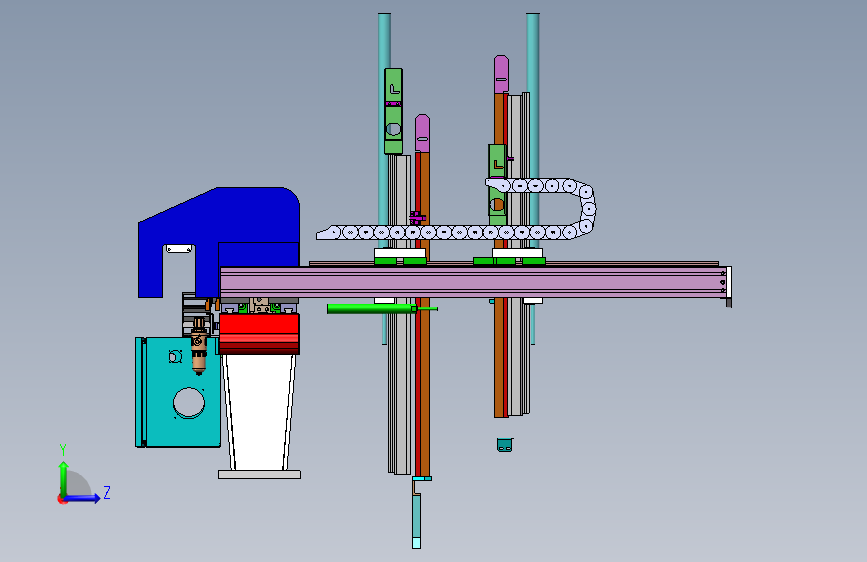
Task: Select the green Y axis arrow
Action: pos(64,479)
